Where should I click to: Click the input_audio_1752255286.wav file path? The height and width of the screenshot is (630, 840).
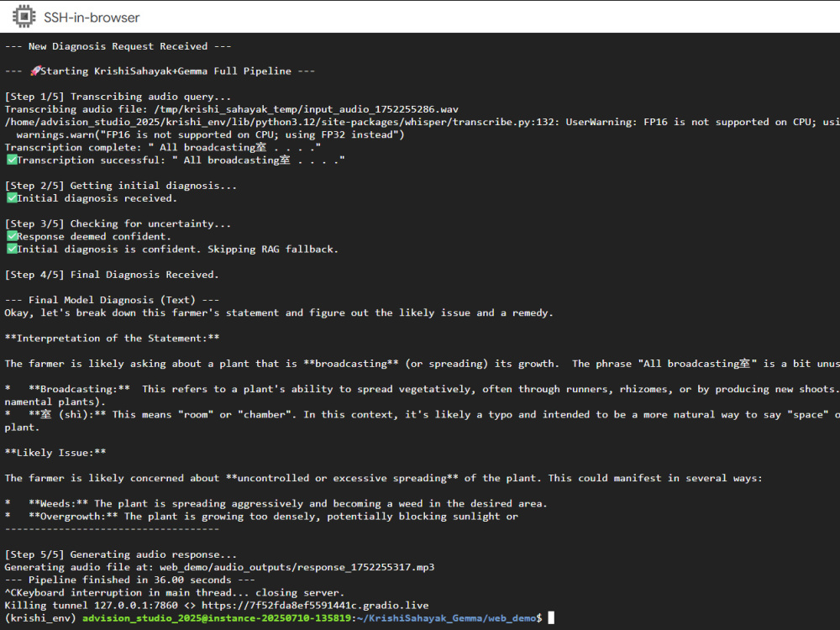306,109
